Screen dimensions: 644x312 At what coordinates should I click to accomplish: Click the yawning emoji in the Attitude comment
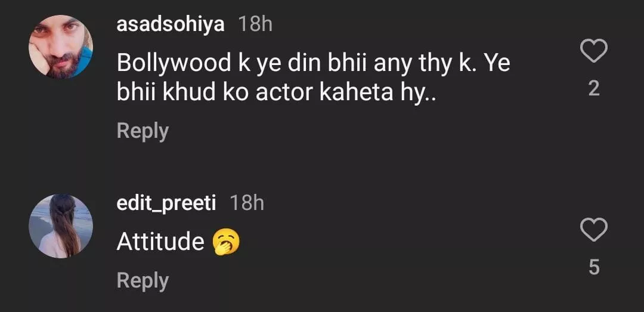click(225, 242)
